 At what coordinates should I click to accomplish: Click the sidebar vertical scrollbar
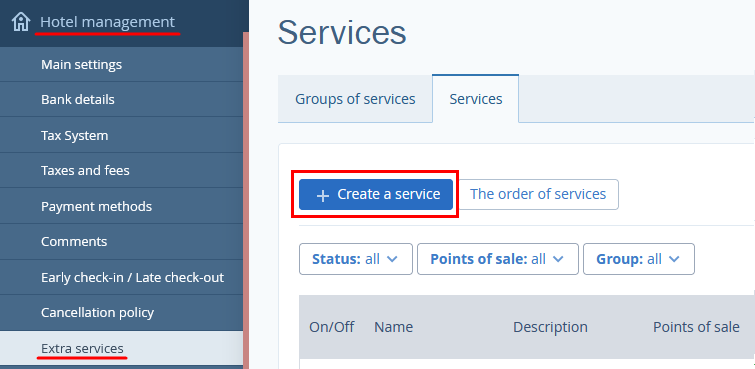tap(246, 200)
